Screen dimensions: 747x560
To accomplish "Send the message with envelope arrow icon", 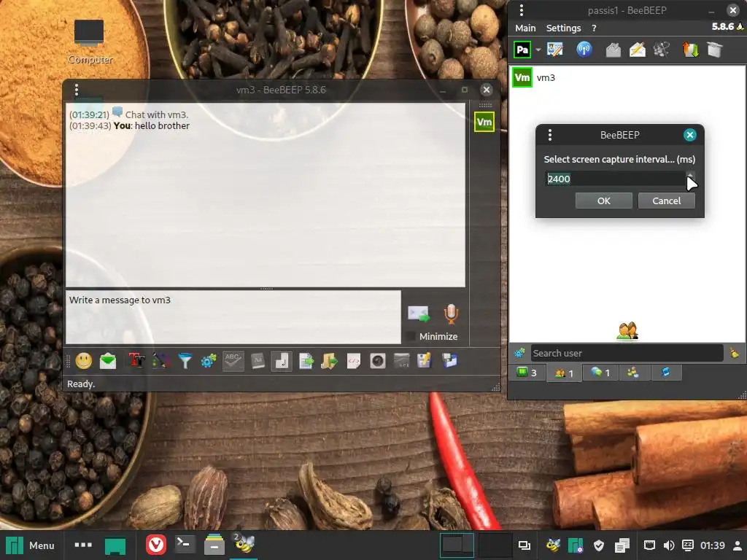I will [x=418, y=314].
